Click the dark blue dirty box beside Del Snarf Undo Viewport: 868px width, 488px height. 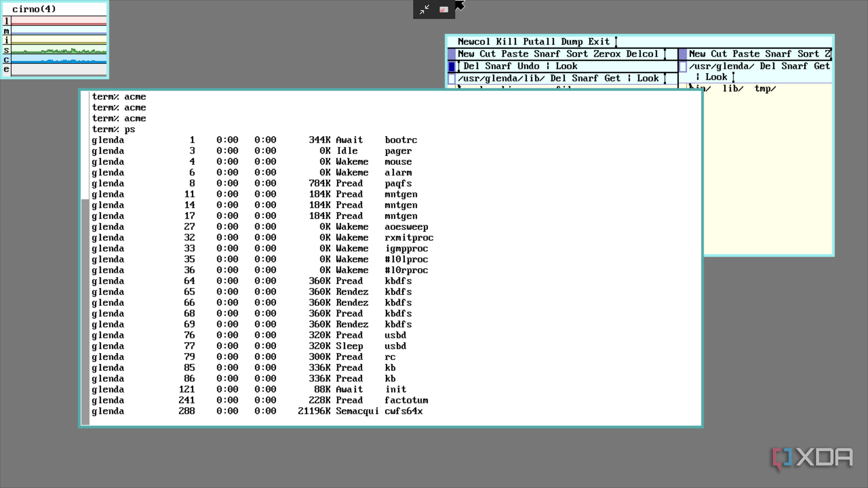coord(452,66)
